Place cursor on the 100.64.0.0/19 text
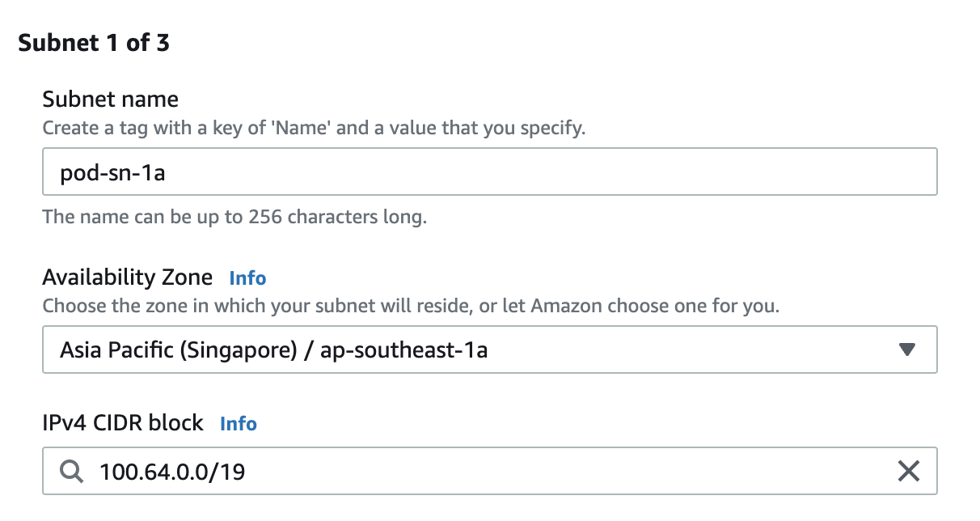 point(172,471)
